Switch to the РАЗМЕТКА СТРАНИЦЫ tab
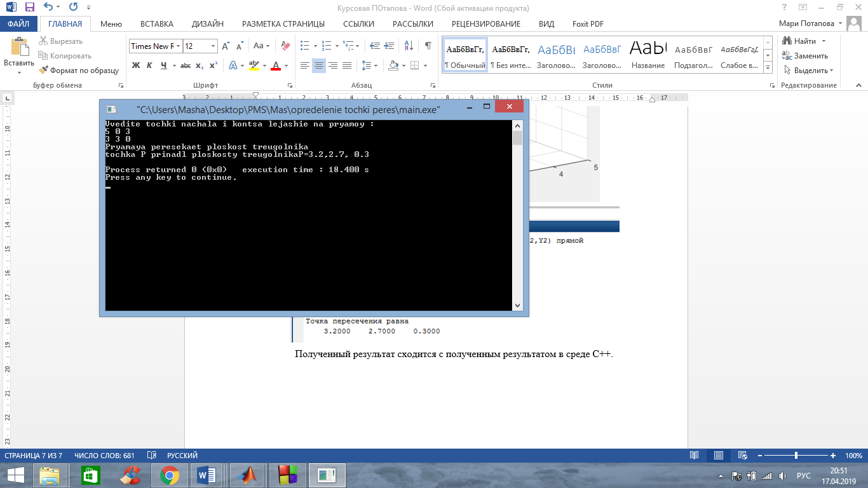The height and width of the screenshot is (488, 868). coord(283,24)
